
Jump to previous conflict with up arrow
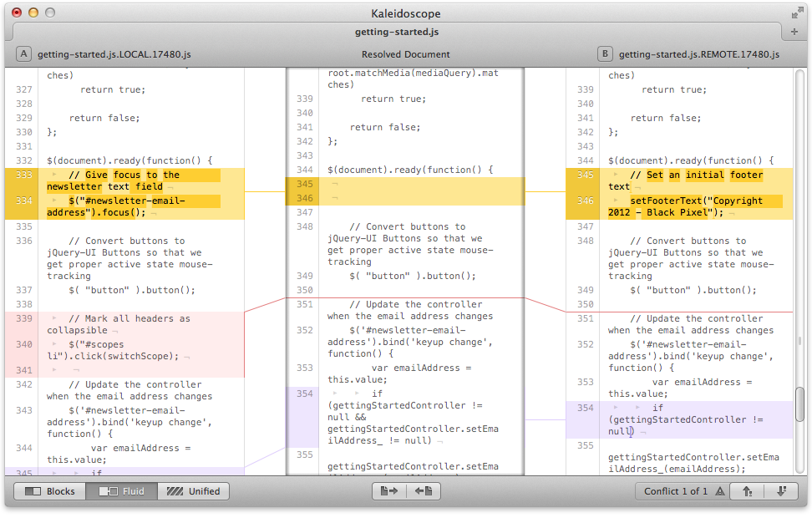748,491
